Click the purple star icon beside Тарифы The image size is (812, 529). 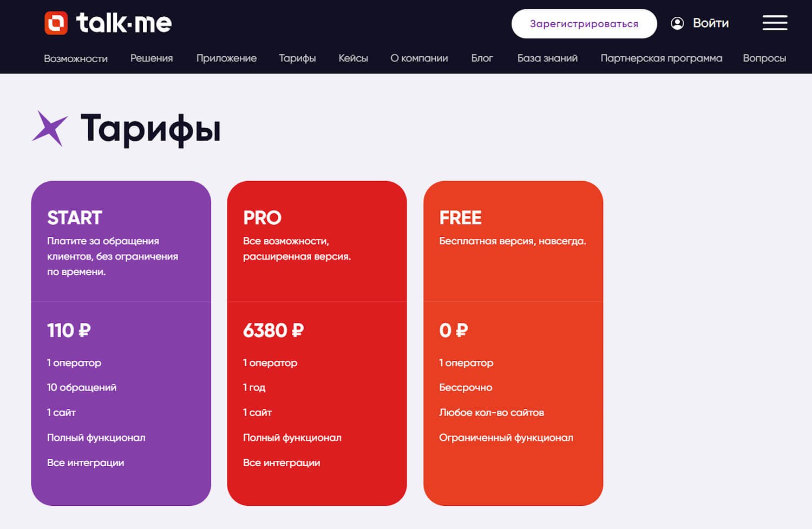(50, 128)
